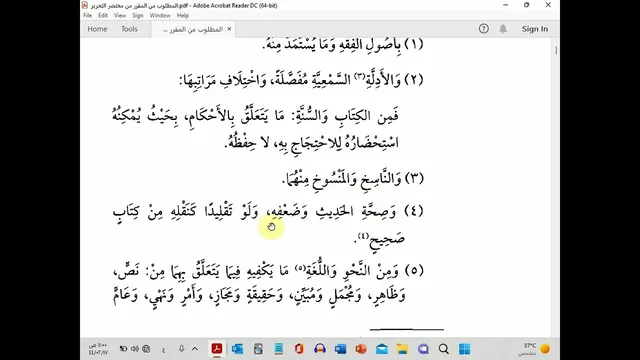Minimize the Acrobat Reader window
This screenshot has width=640, height=360.
[505, 5]
